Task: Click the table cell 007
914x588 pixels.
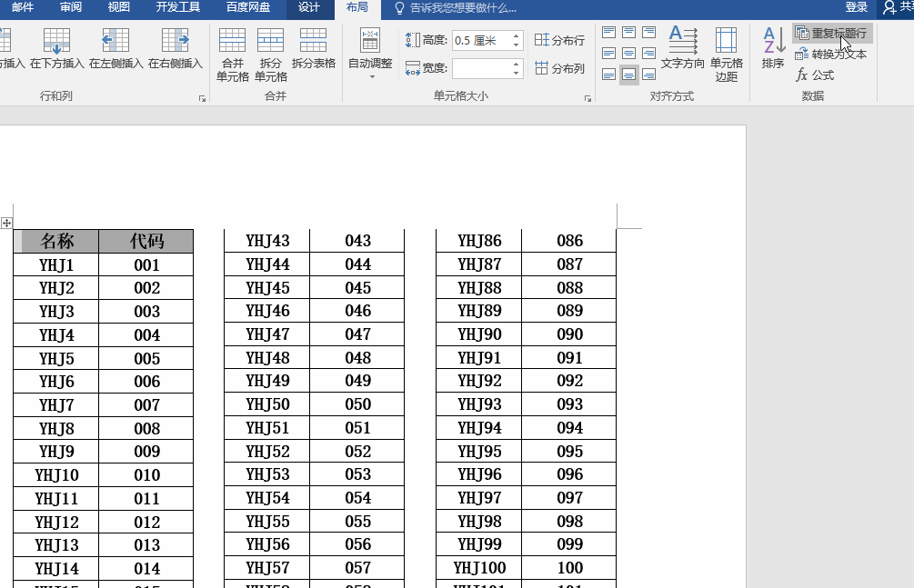Action: point(146,405)
